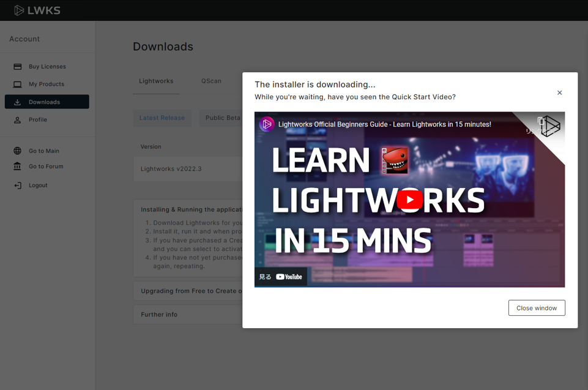This screenshot has width=588, height=390.
Task: Switch to the Lightworks tab
Action: click(x=156, y=81)
